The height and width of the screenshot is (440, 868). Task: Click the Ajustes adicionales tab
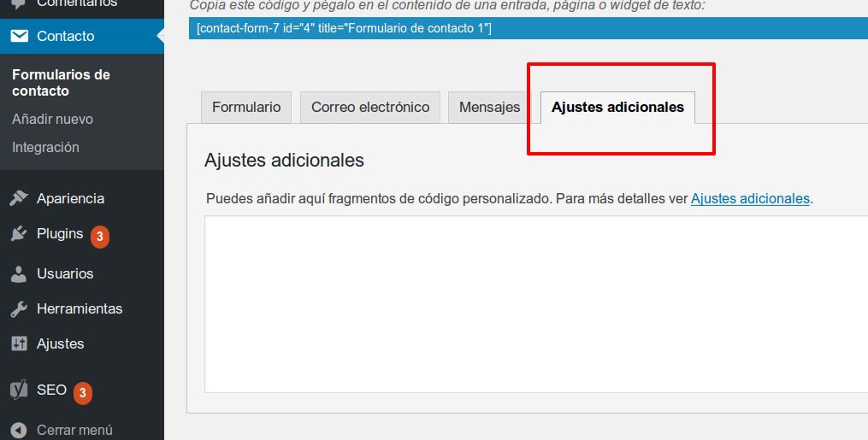coord(617,108)
